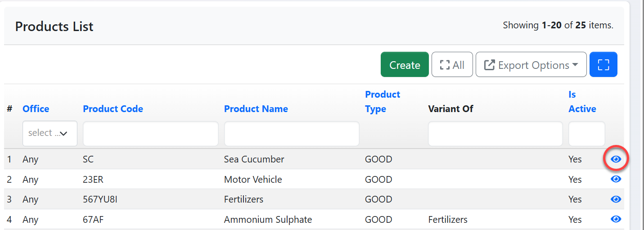Image resolution: width=644 pixels, height=230 pixels.
Task: Click eye icon for Fertilizers row
Action: [x=616, y=199]
